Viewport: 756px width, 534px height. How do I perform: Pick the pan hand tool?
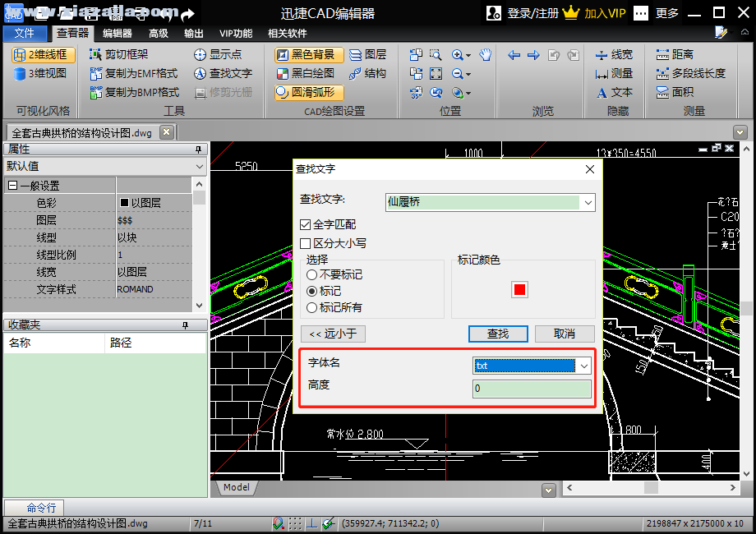click(x=486, y=54)
